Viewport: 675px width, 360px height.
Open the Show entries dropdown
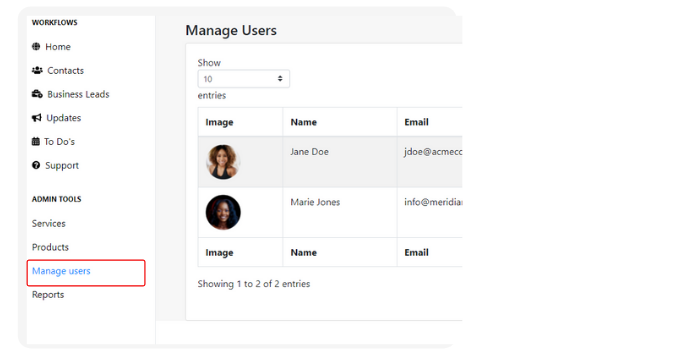pyautogui.click(x=244, y=79)
